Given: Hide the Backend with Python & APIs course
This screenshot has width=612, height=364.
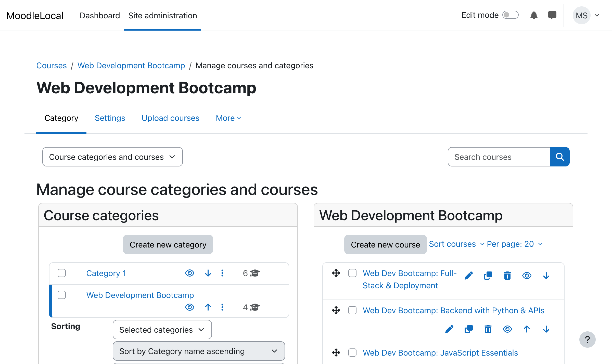Looking at the screenshot, I should [x=507, y=329].
